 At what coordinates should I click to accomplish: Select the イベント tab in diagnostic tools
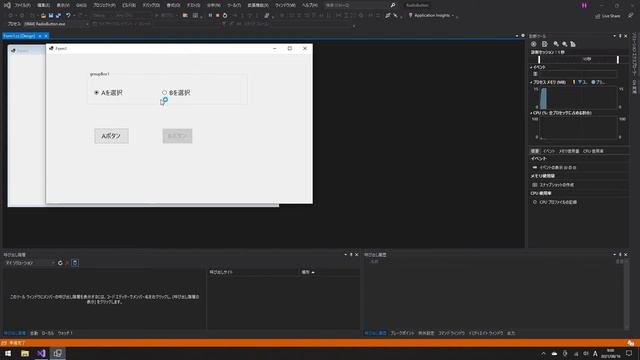549,151
